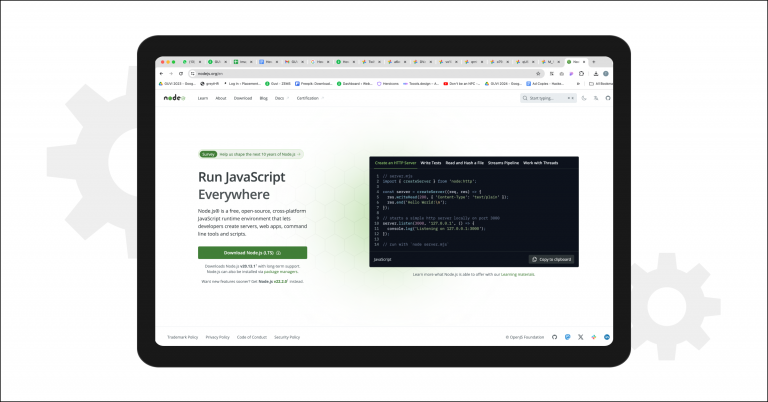This screenshot has height=402, width=768.
Task: Select the Create an HTTP Server tab
Action: click(x=395, y=163)
